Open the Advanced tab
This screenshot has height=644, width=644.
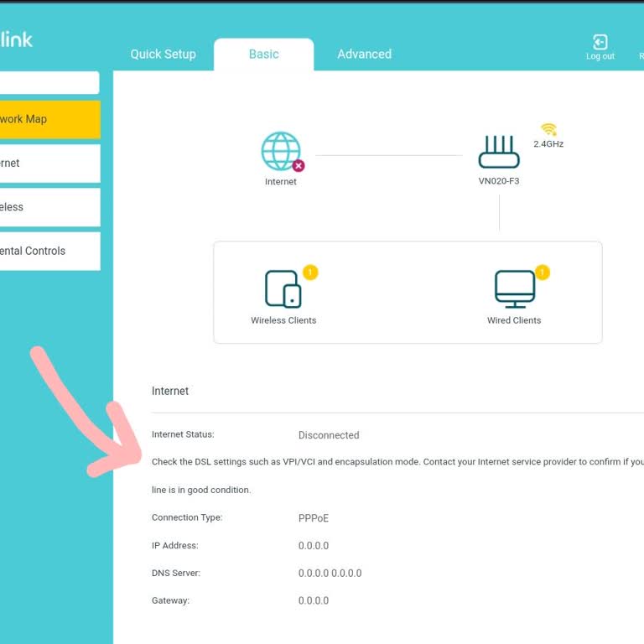(364, 55)
